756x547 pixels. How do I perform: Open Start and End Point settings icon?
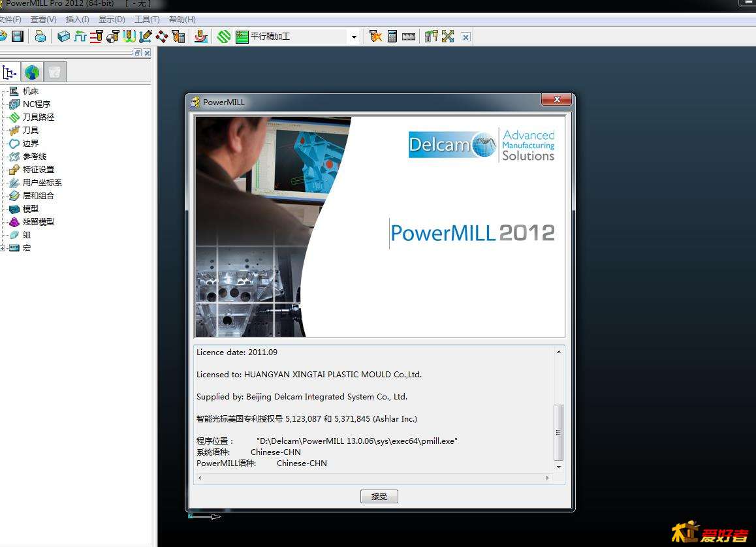tap(113, 36)
